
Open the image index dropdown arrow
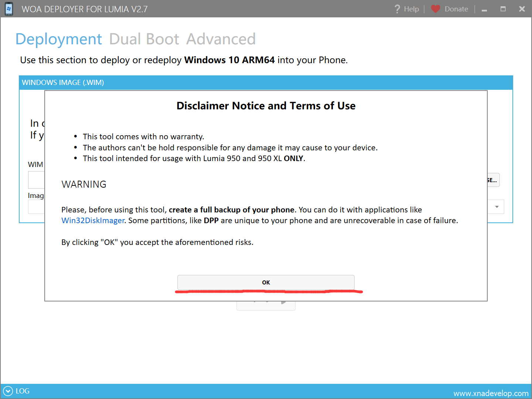497,207
